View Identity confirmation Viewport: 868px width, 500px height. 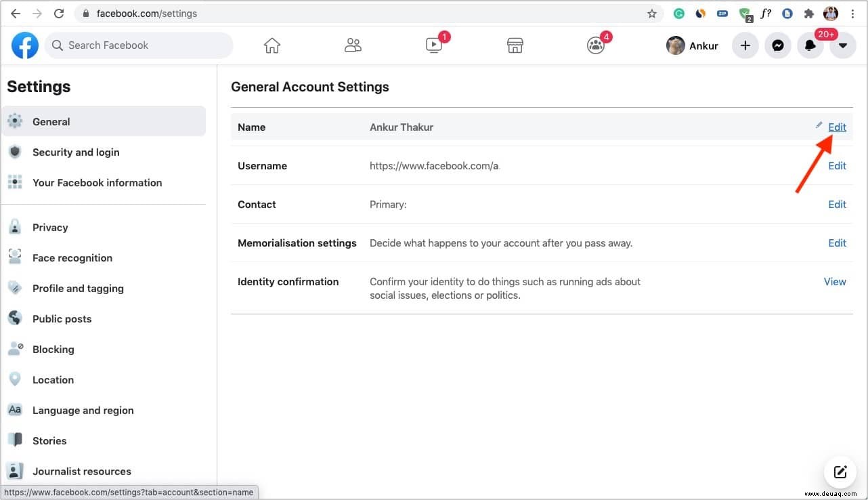835,281
